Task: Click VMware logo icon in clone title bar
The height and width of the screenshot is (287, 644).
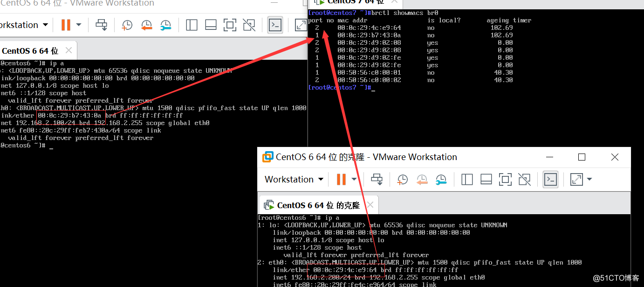Action: [267, 157]
